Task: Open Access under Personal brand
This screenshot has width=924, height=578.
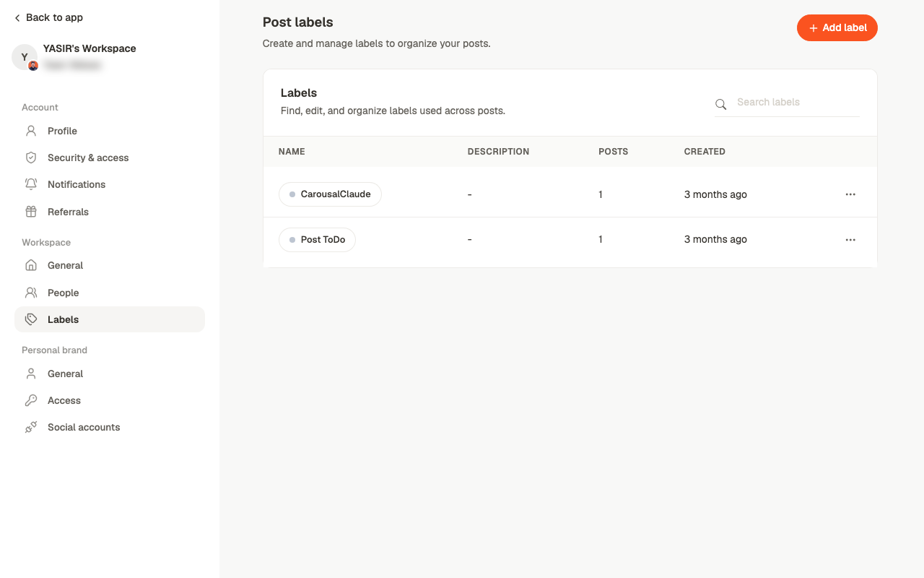Action: (x=110, y=400)
